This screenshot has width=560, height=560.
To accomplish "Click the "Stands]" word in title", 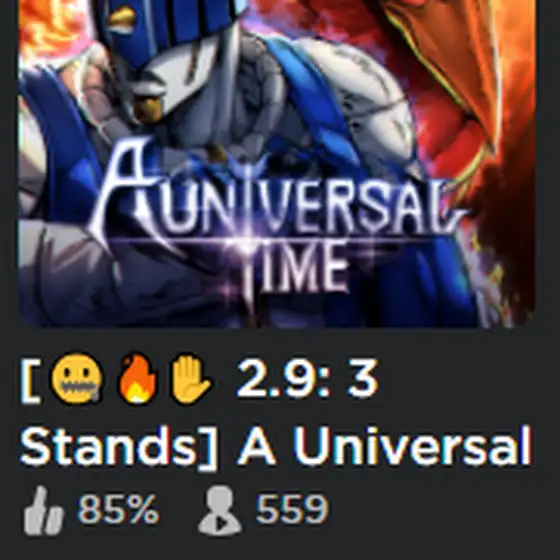I will tap(118, 447).
